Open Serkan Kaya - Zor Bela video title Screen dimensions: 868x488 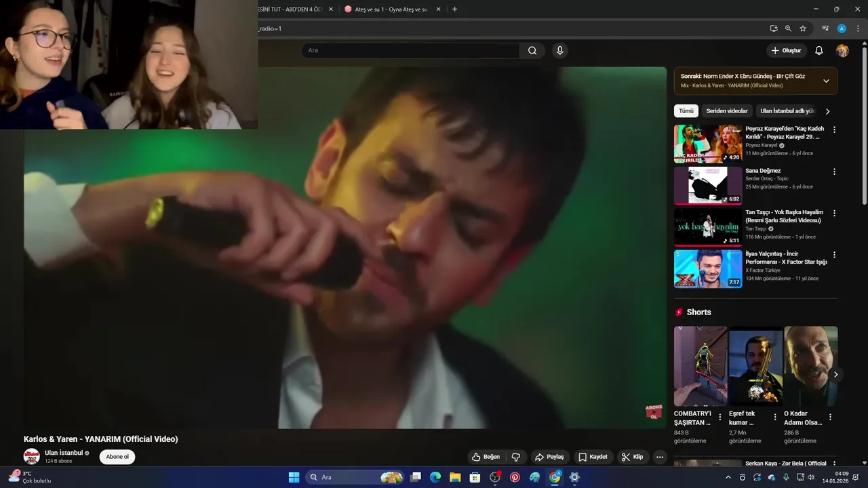pyautogui.click(x=786, y=464)
